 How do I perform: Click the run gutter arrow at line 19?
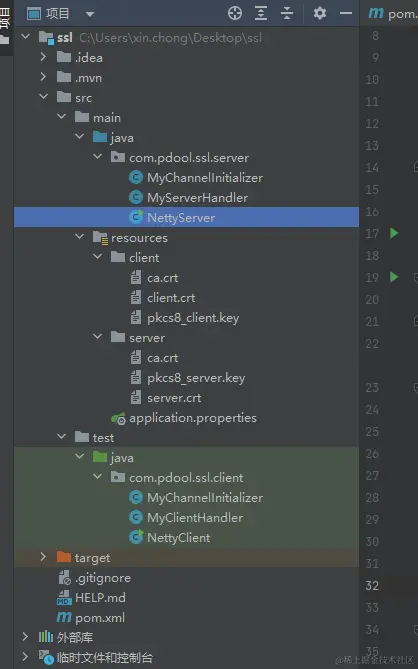394,277
